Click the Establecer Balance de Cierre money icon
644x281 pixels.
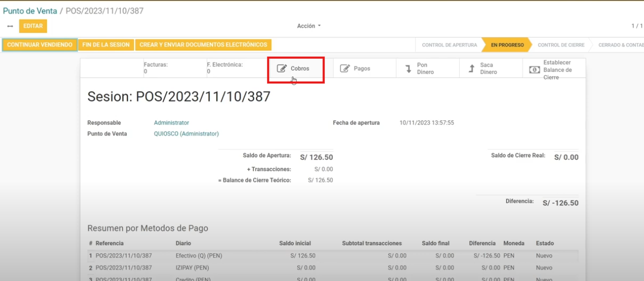coord(535,69)
